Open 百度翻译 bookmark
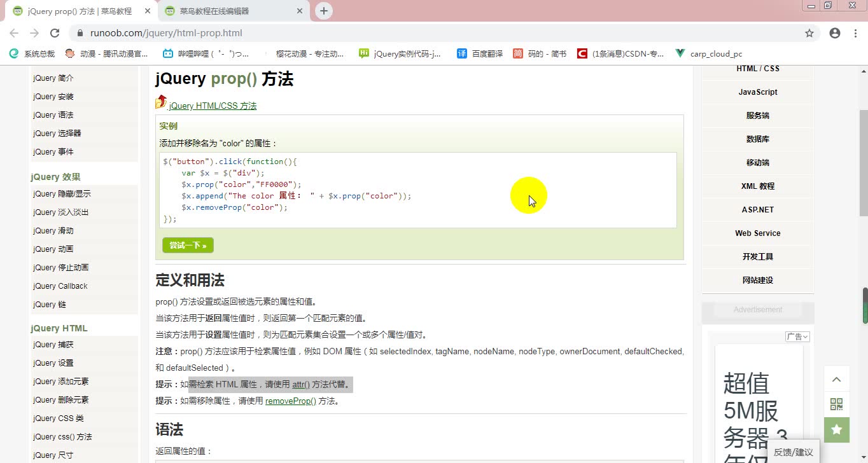Screen dimensions: 868x463 click(x=480, y=54)
